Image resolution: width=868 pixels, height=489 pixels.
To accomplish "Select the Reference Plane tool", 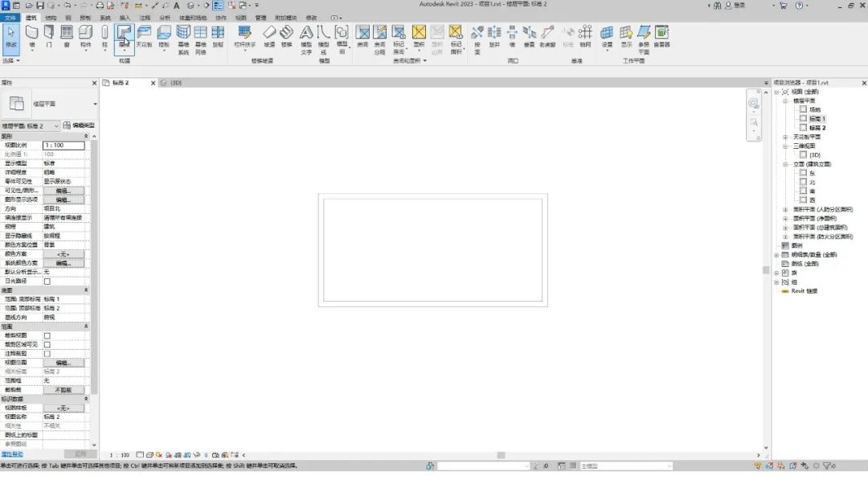I will click(x=644, y=40).
